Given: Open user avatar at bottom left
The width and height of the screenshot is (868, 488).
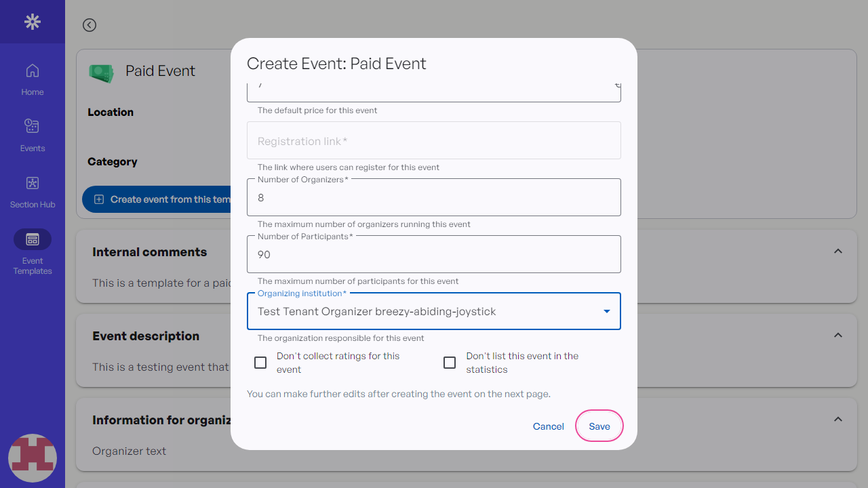Looking at the screenshot, I should 33,458.
